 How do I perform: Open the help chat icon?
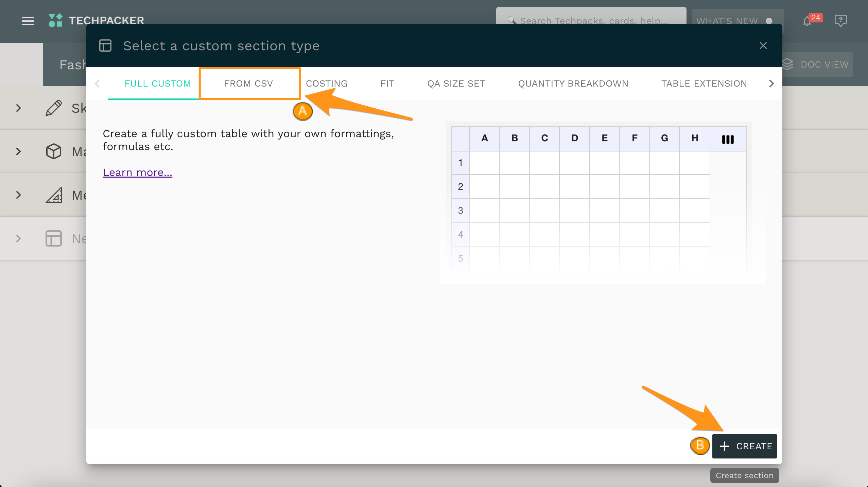tap(840, 21)
